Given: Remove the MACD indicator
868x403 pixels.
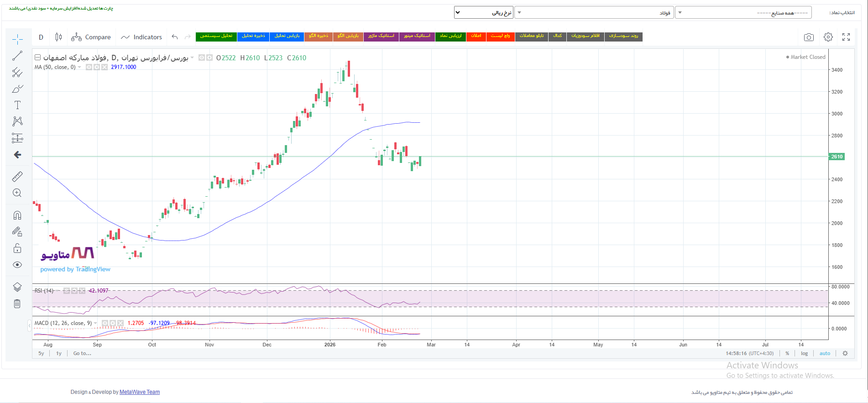Looking at the screenshot, I should [x=120, y=323].
